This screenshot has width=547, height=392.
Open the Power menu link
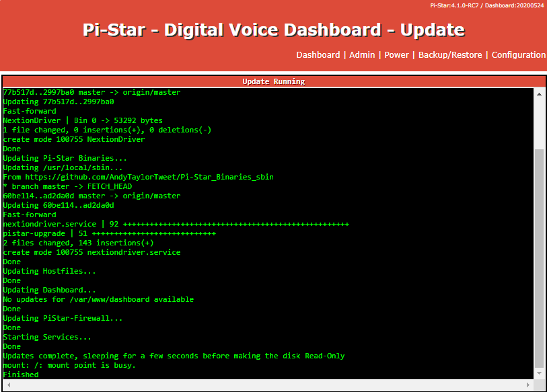(396, 55)
